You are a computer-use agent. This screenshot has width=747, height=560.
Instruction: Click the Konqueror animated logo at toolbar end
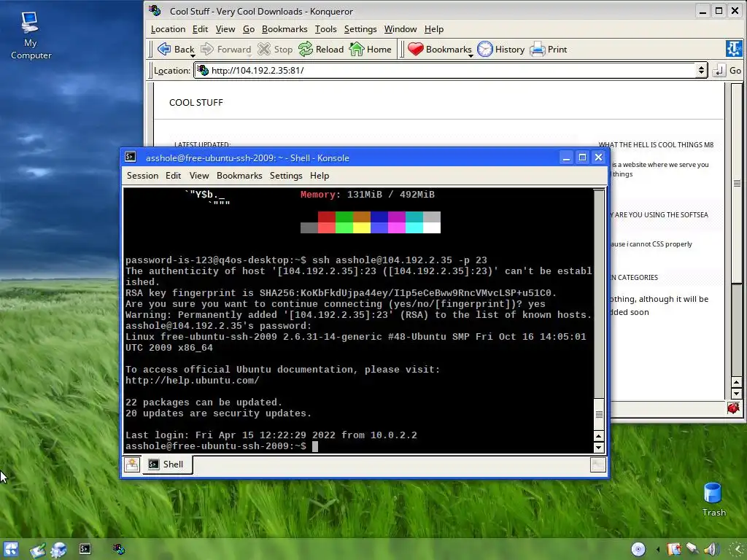tap(734, 49)
